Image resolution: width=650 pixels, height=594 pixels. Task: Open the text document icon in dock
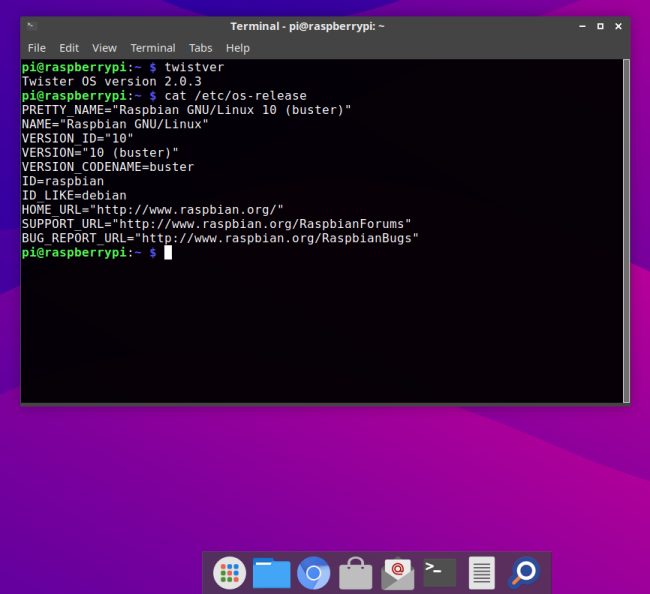[x=482, y=573]
